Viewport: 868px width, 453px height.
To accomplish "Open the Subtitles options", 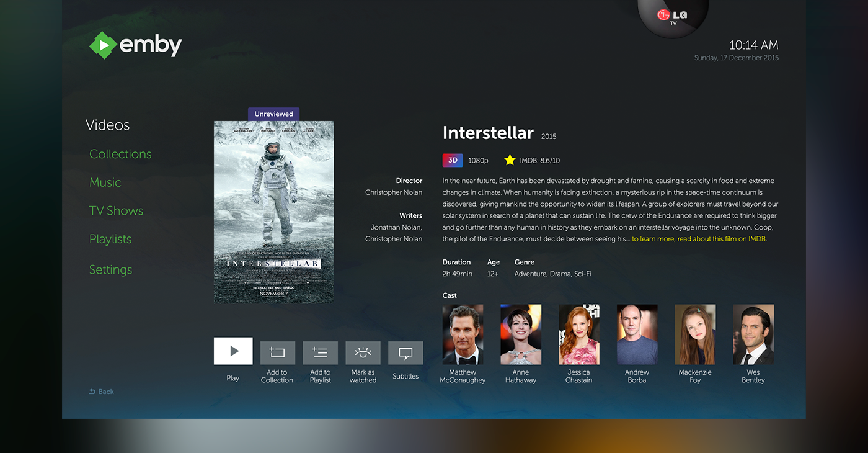I will click(x=405, y=352).
